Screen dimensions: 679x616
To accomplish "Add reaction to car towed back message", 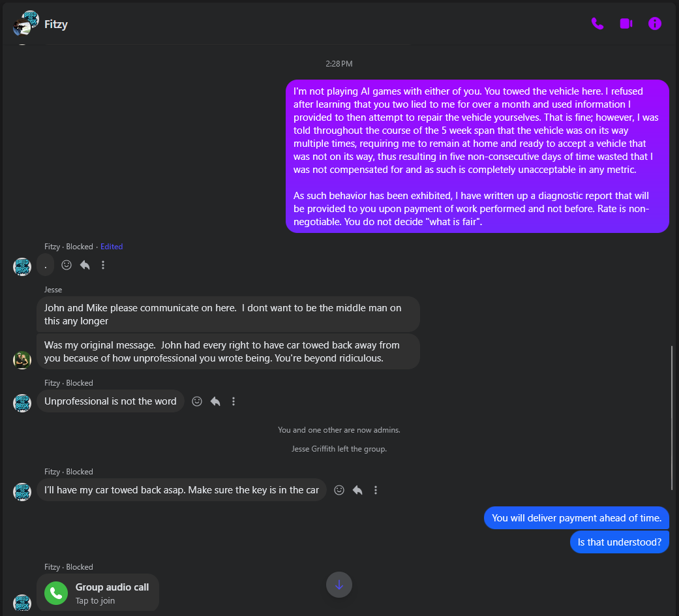I will pos(339,490).
